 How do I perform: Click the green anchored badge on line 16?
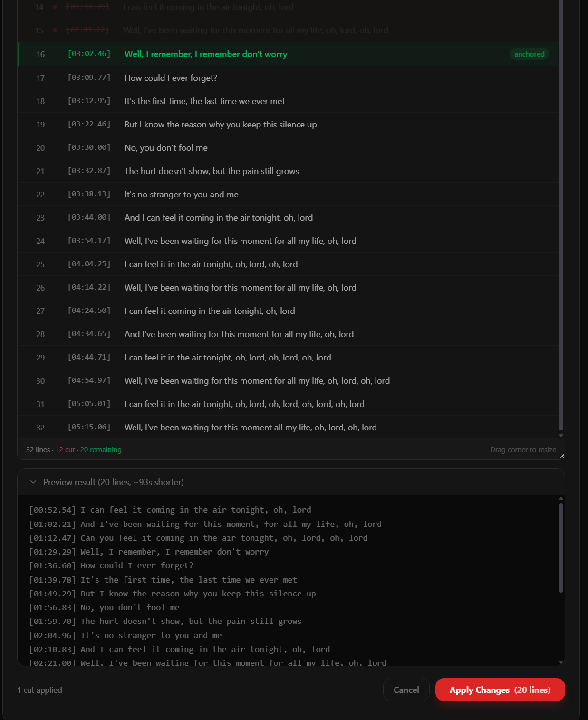point(530,54)
